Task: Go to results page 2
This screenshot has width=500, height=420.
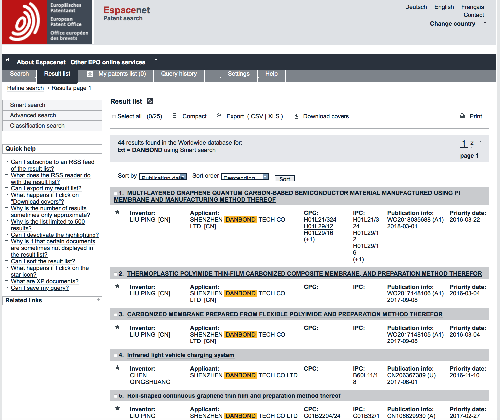Action: [472, 143]
